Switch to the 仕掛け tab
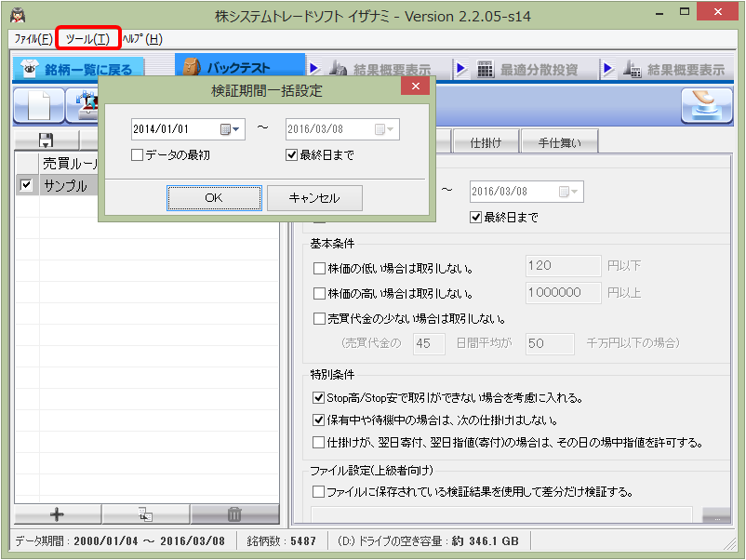The height and width of the screenshot is (560, 746). click(486, 142)
